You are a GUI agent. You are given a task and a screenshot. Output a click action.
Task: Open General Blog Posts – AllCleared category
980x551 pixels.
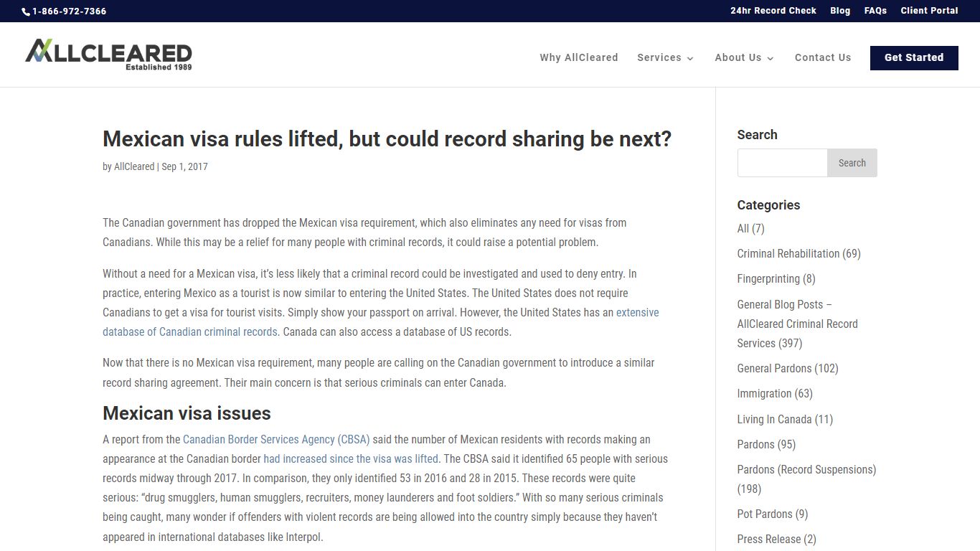(x=798, y=324)
